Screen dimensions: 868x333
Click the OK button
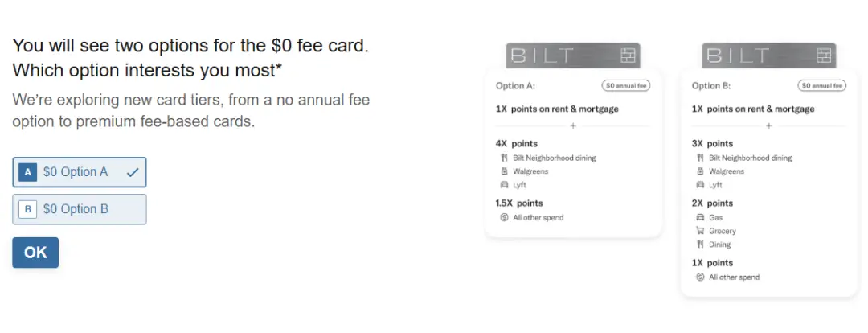[35, 253]
